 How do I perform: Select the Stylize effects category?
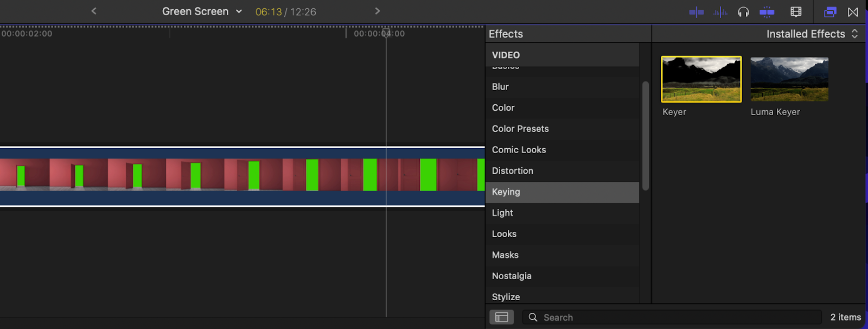(562, 296)
